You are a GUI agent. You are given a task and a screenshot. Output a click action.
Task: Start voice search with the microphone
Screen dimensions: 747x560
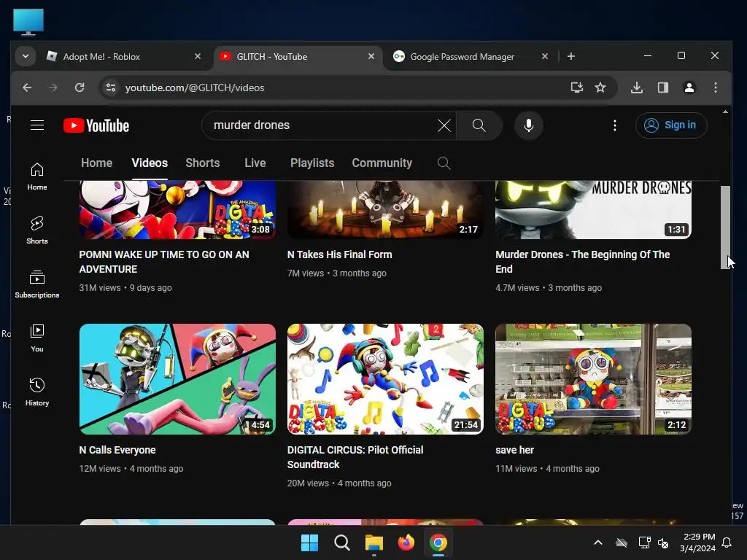tap(529, 125)
